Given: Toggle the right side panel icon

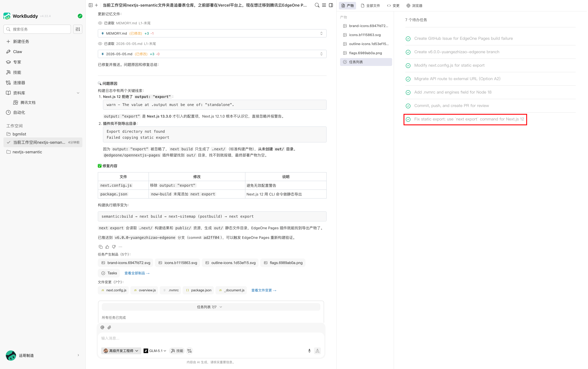Looking at the screenshot, I should [x=331, y=5].
